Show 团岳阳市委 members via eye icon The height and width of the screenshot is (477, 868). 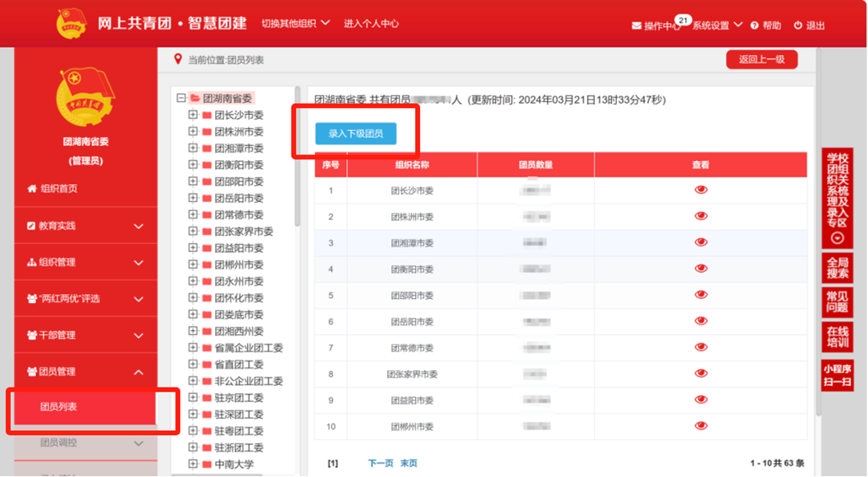click(x=701, y=321)
